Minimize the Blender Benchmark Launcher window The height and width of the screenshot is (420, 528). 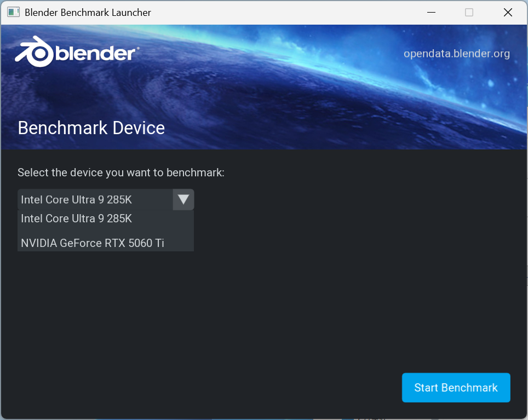pyautogui.click(x=432, y=13)
